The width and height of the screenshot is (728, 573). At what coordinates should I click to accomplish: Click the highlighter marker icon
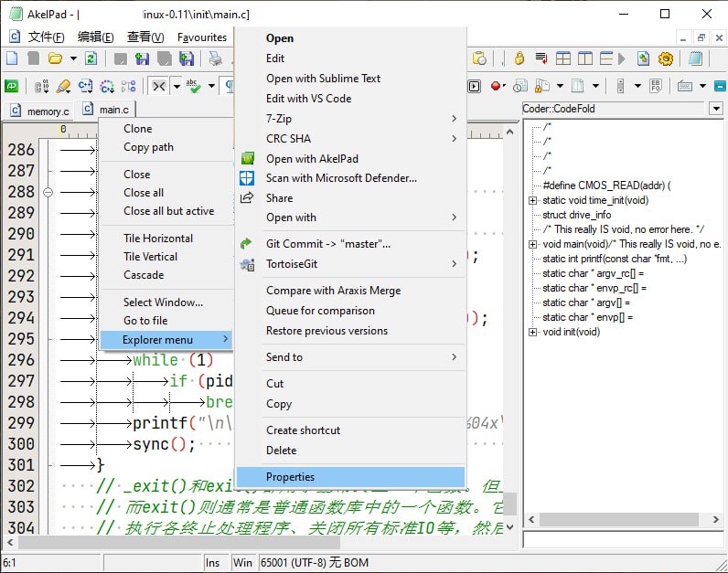[x=63, y=86]
